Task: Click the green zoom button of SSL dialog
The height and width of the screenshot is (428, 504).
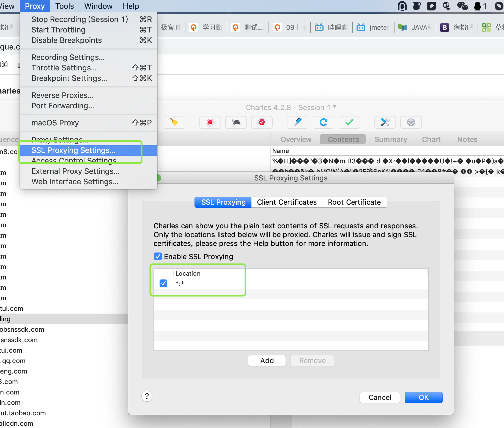Action: (159, 178)
